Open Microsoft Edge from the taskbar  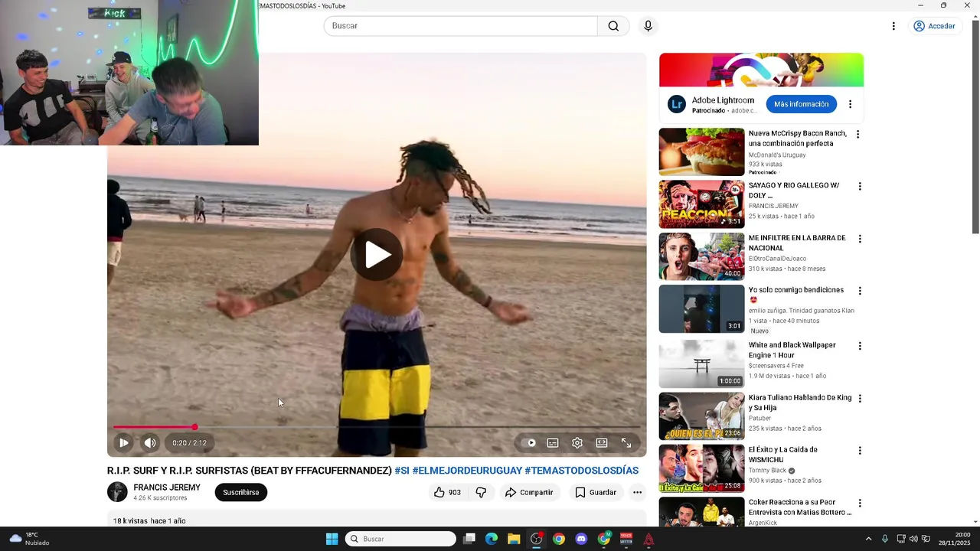(x=492, y=539)
